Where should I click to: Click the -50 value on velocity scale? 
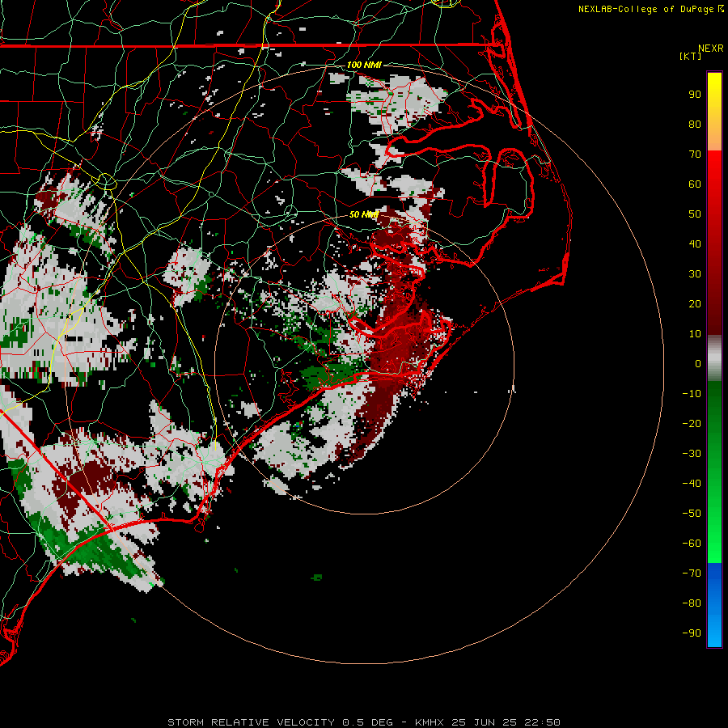pyautogui.click(x=692, y=514)
